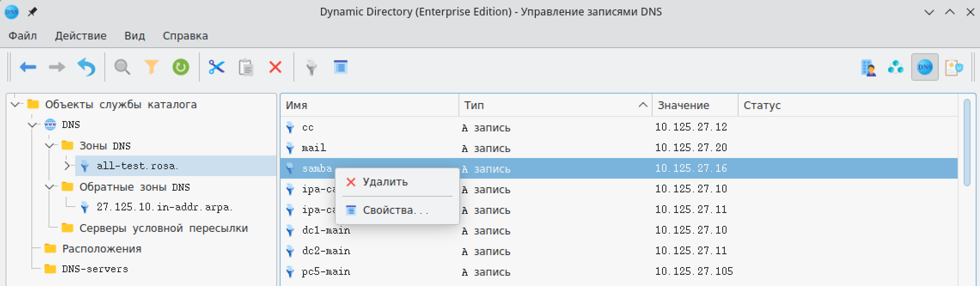Viewport: 980px width, 286px height.
Task: Click the three-circles sites topology icon
Action: point(896,67)
